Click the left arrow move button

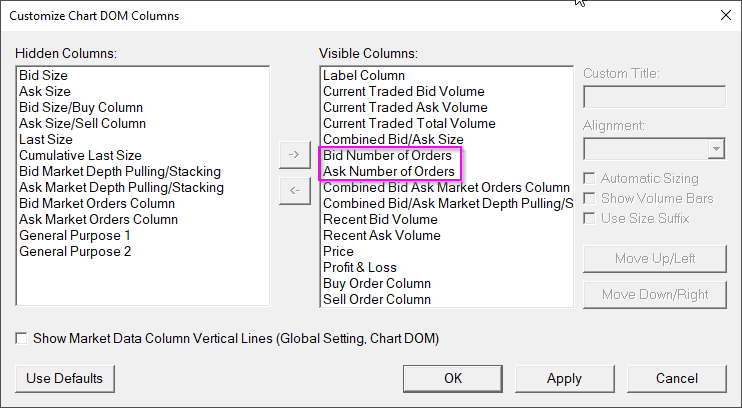294,191
